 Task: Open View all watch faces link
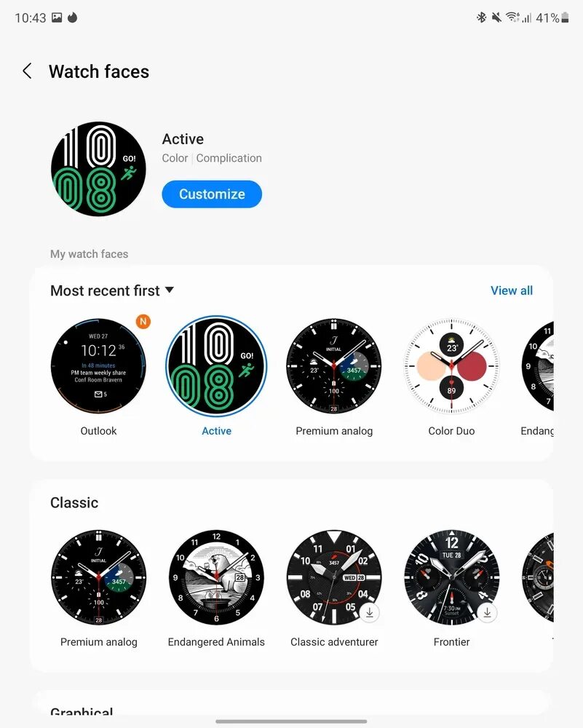(x=512, y=290)
